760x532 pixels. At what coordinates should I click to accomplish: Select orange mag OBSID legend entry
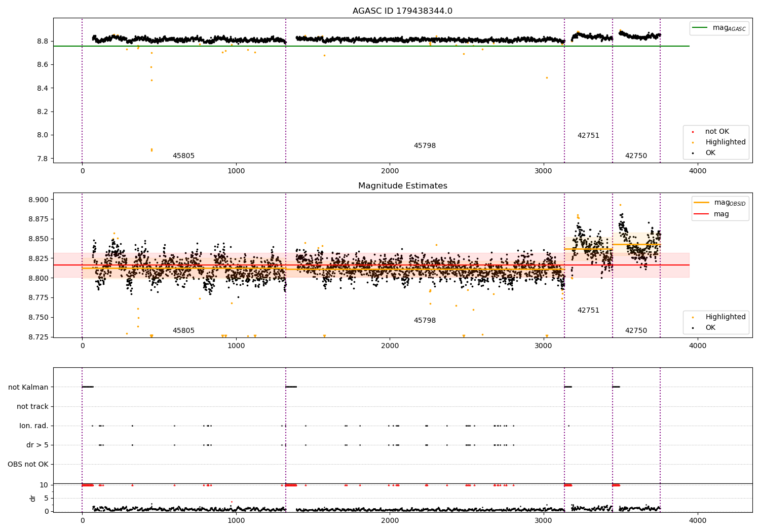720,203
